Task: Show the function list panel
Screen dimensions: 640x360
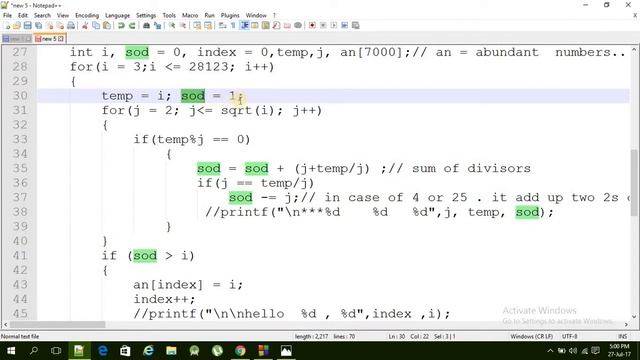Action: 276,25
